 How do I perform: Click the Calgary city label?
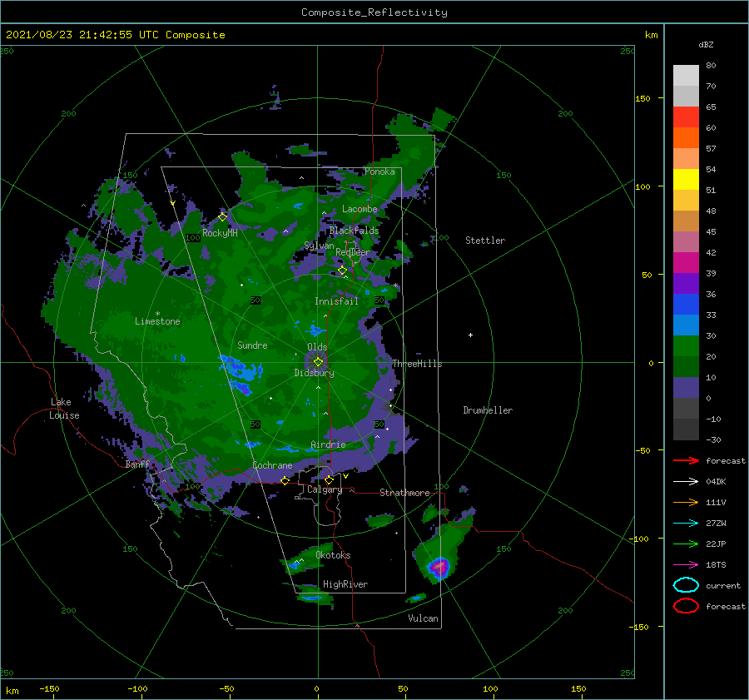click(x=325, y=489)
